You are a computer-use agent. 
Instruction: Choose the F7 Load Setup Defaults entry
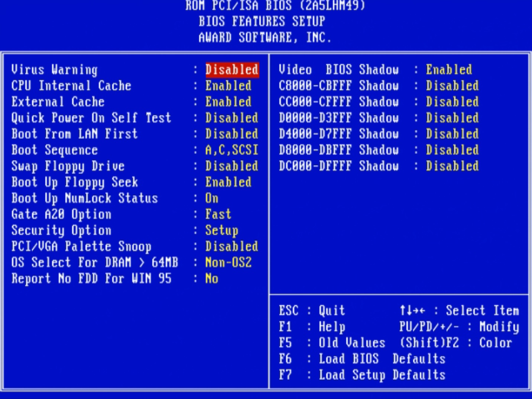click(x=362, y=375)
